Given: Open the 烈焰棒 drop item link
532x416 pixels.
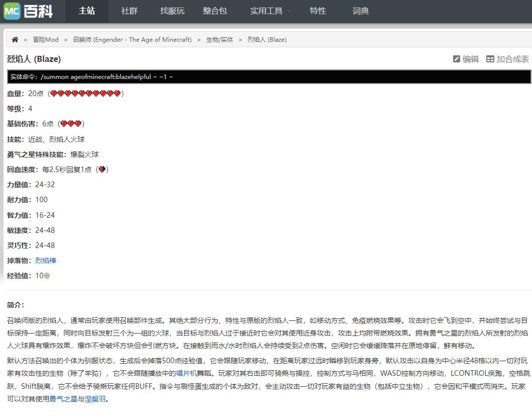Looking at the screenshot, I should click(x=46, y=261).
